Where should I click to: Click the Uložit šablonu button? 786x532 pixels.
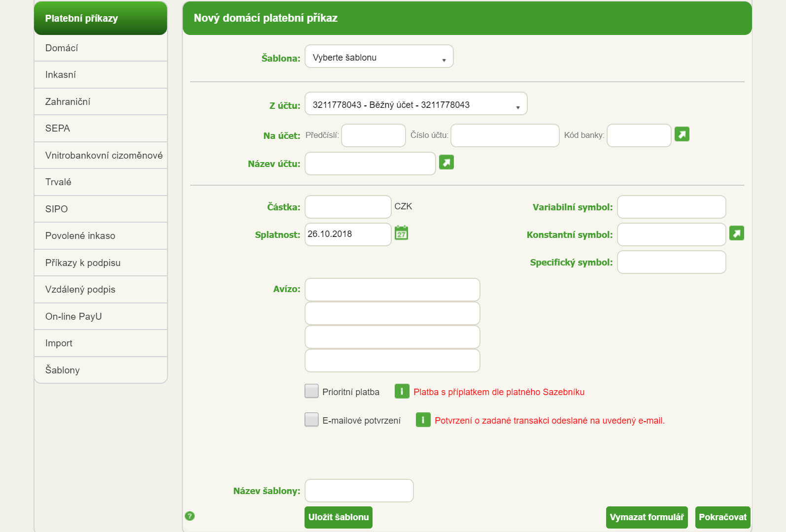coord(338,517)
